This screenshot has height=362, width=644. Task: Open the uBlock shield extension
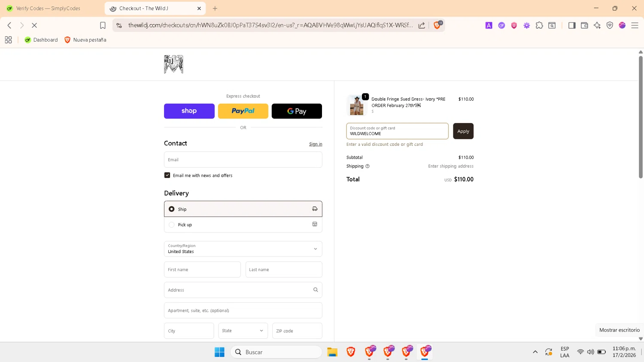pyautogui.click(x=514, y=25)
